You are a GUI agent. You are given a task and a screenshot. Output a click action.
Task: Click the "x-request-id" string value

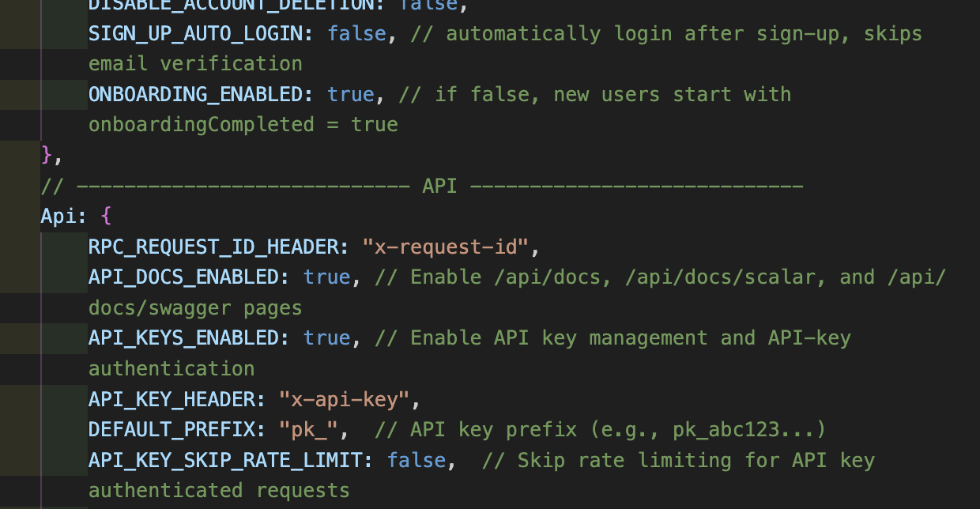[x=446, y=247]
